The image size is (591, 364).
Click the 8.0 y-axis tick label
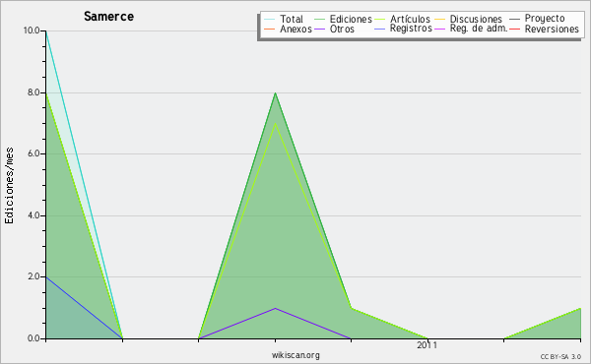(x=33, y=92)
